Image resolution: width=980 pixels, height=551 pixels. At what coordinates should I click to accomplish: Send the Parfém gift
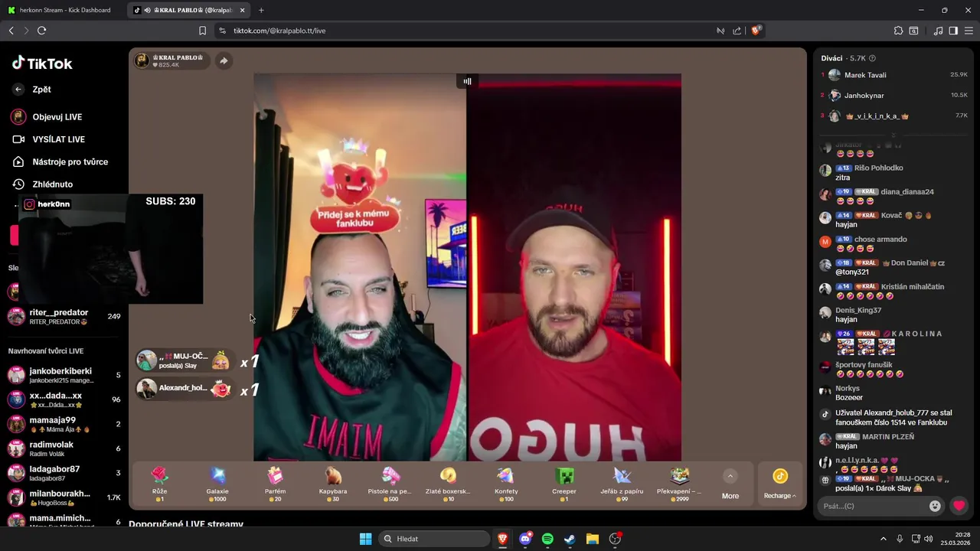coord(275,484)
